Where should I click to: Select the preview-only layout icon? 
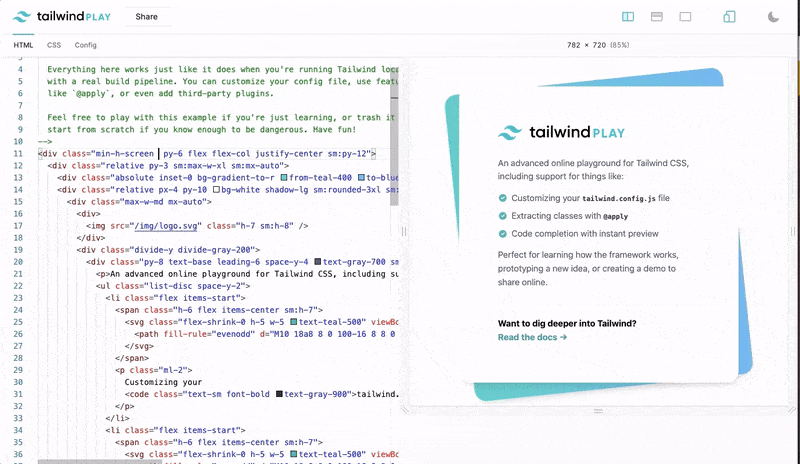coord(685,17)
